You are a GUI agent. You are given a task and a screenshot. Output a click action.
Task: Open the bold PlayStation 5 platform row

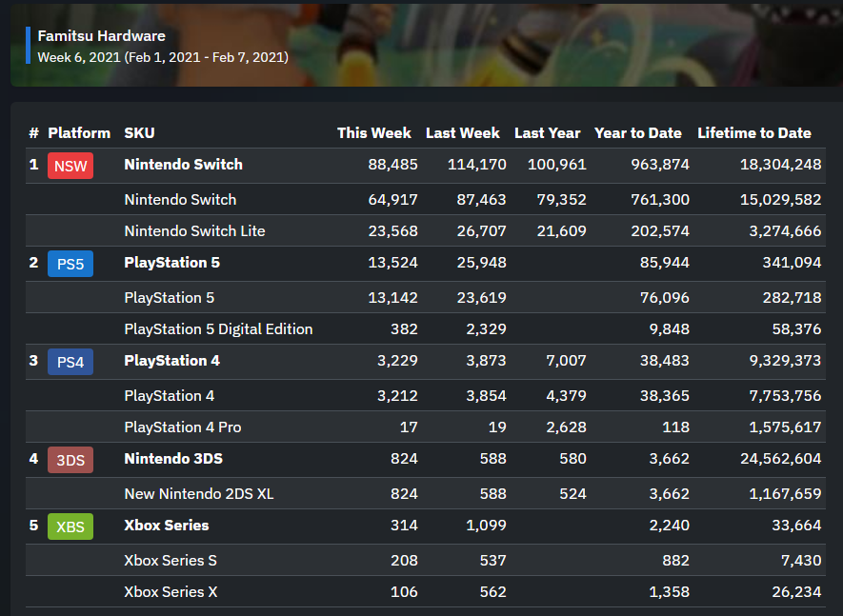(425, 264)
